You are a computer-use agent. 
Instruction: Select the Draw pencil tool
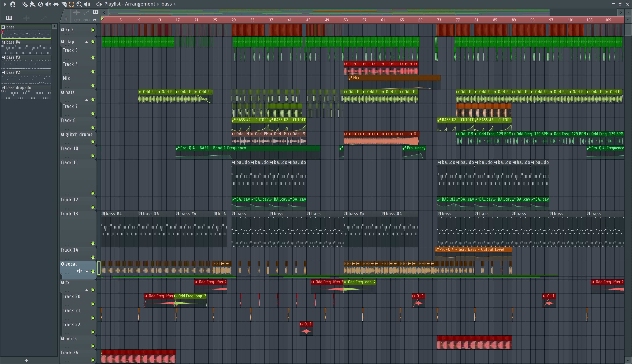25,4
